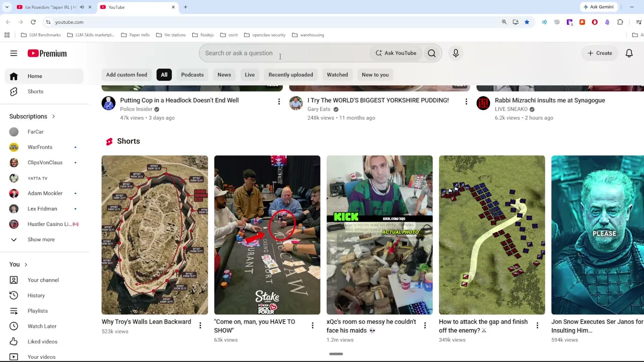Click the Ask YouTube button
This screenshot has height=362, width=644.
(x=395, y=53)
